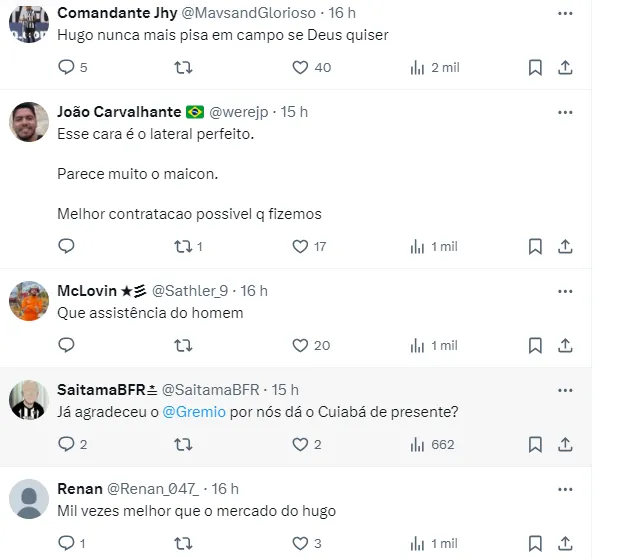Retweet João Carvalhante's tweet

tap(184, 246)
